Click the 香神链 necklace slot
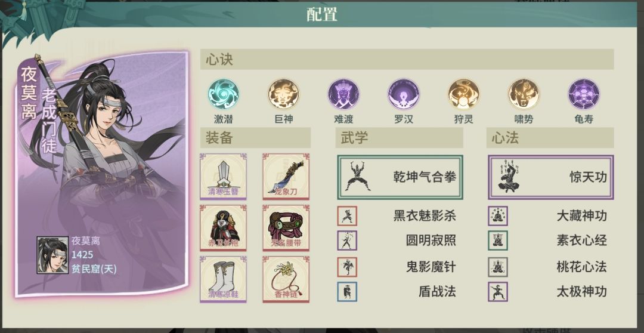This screenshot has width=644, height=333. tap(286, 279)
